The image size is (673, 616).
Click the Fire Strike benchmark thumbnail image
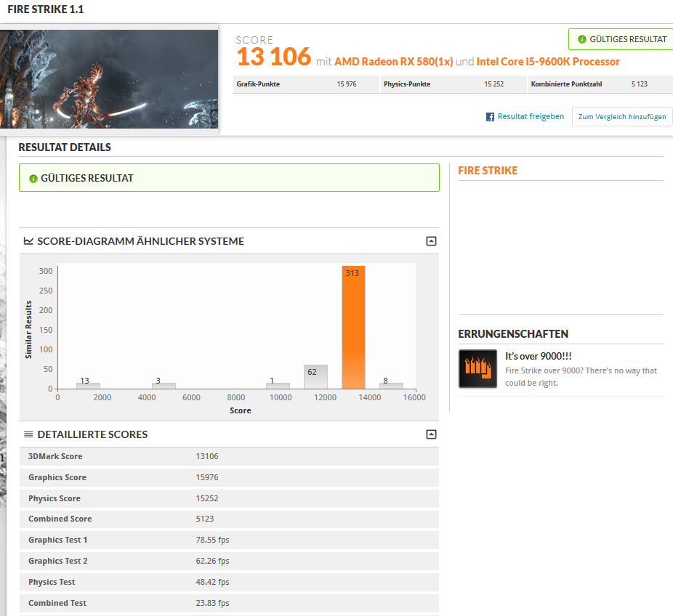pyautogui.click(x=109, y=79)
